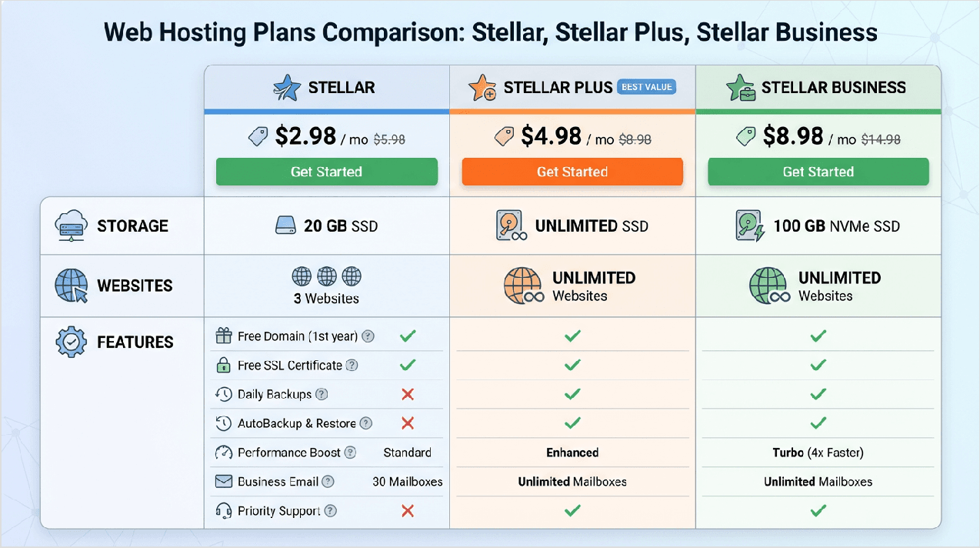
Task: Click the Stellar Plus star icon
Action: click(482, 89)
